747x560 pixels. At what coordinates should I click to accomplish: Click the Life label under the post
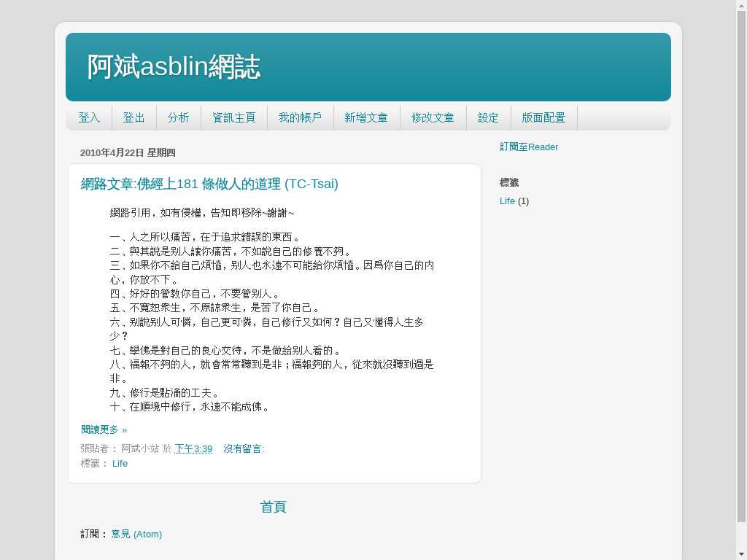[x=120, y=463]
